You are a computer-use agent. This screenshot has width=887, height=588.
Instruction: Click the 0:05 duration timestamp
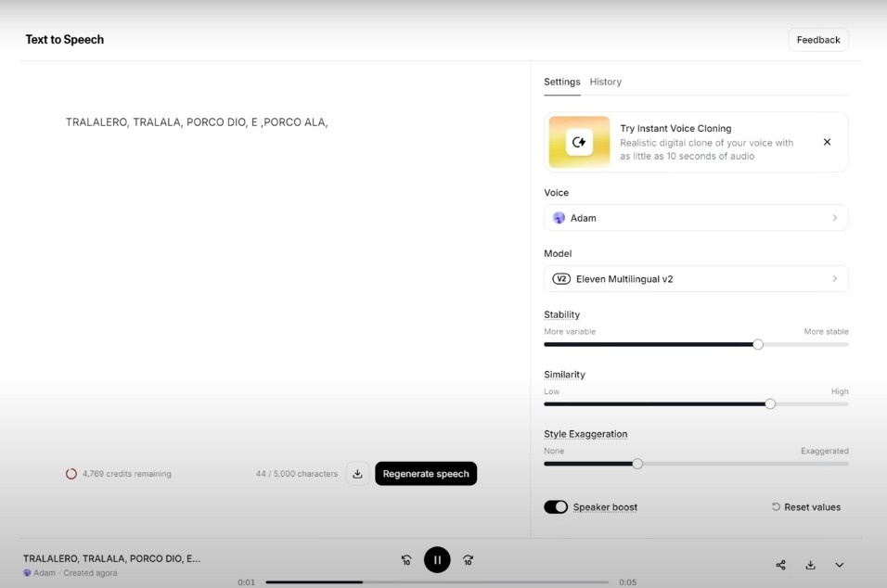click(627, 582)
